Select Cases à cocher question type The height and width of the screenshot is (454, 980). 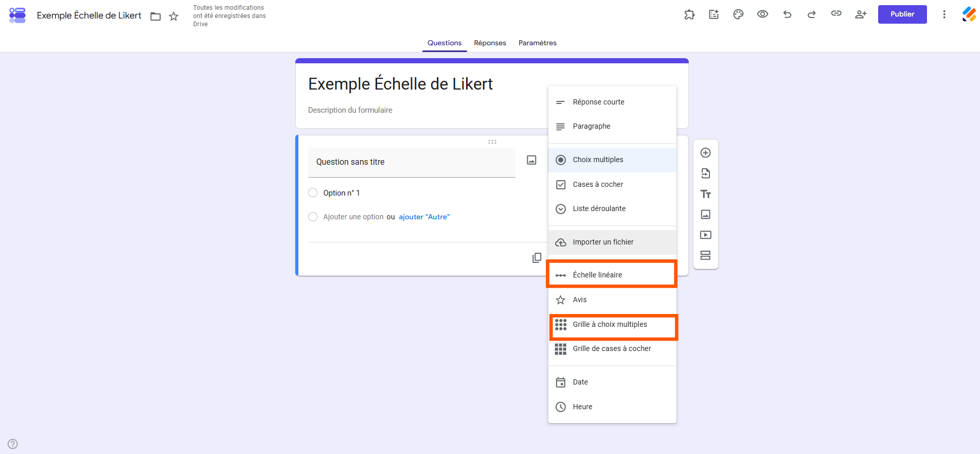612,184
